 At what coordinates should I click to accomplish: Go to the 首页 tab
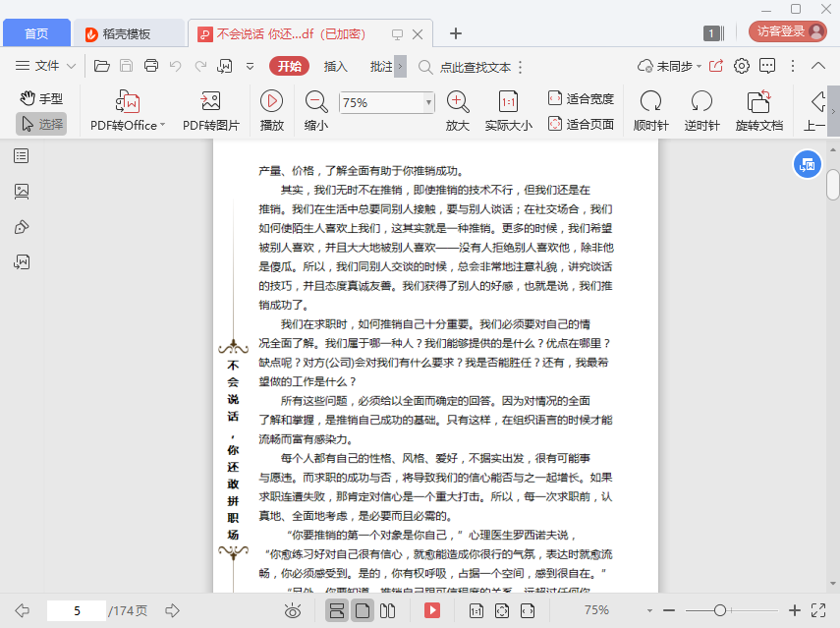pyautogui.click(x=36, y=33)
